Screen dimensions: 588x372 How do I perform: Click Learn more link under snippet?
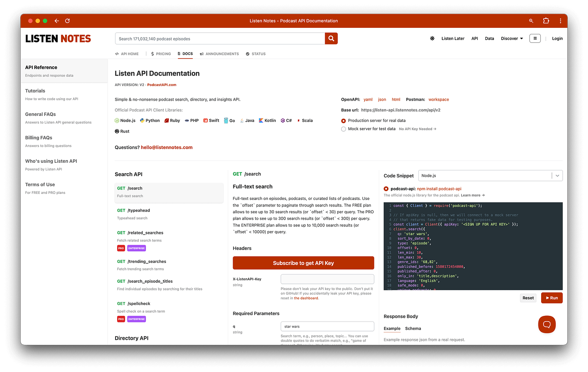pyautogui.click(x=472, y=195)
